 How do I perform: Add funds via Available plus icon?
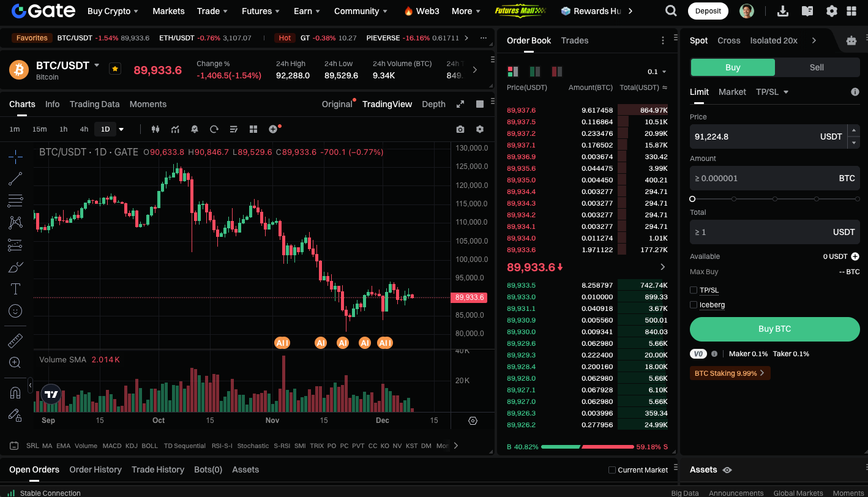pos(855,256)
